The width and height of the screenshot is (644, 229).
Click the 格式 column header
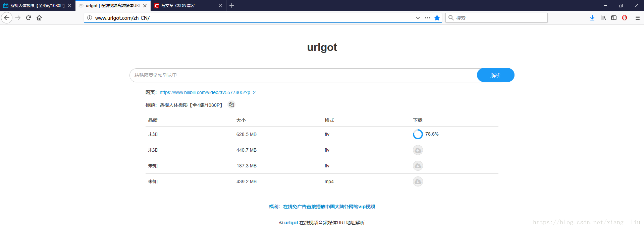tap(329, 120)
